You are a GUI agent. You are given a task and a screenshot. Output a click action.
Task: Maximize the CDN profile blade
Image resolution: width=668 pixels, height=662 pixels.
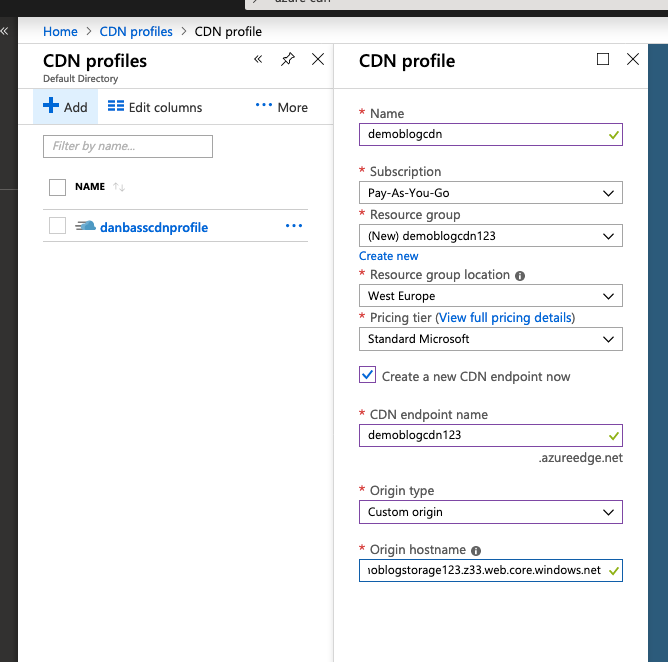[603, 59]
